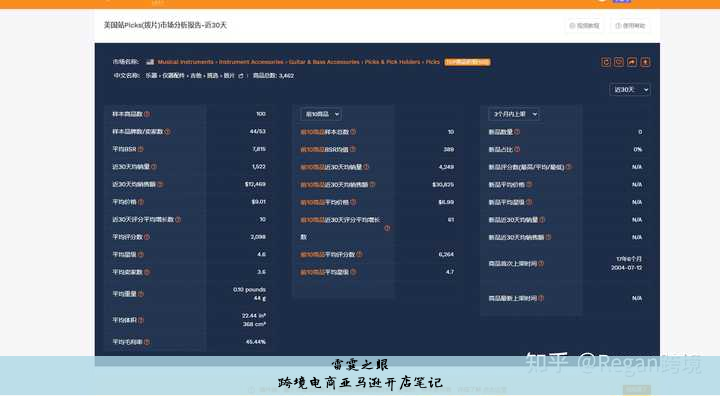The width and height of the screenshot is (720, 396).
Task: Click help icon next to 样本品牌数/卖家数
Action: coord(167,131)
